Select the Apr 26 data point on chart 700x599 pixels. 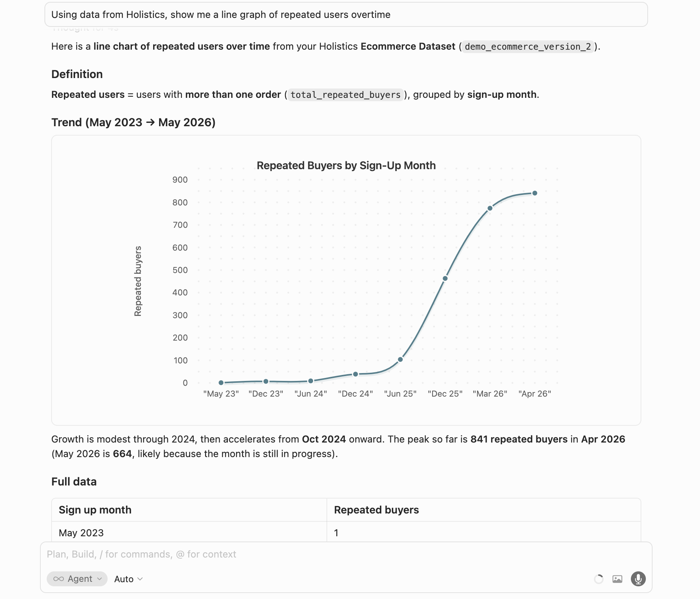click(535, 193)
